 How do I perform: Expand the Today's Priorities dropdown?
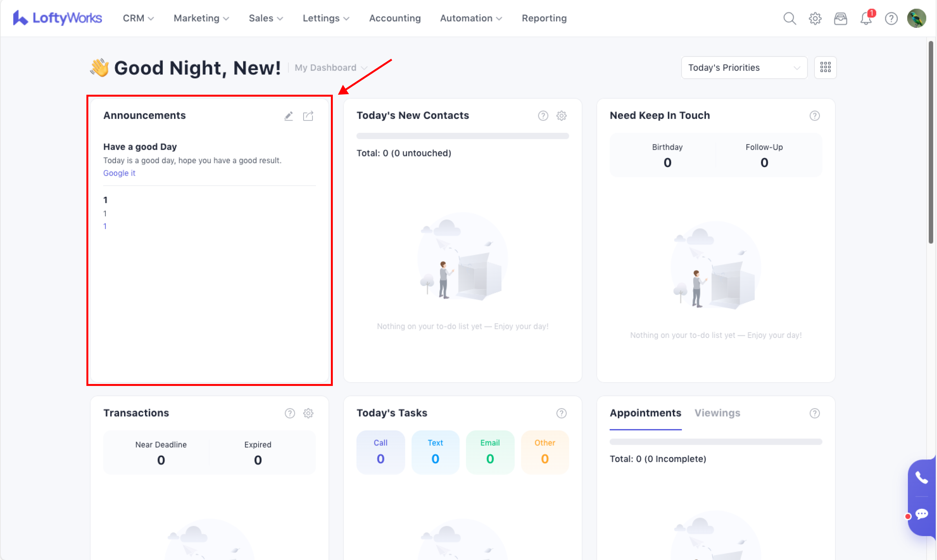(744, 68)
